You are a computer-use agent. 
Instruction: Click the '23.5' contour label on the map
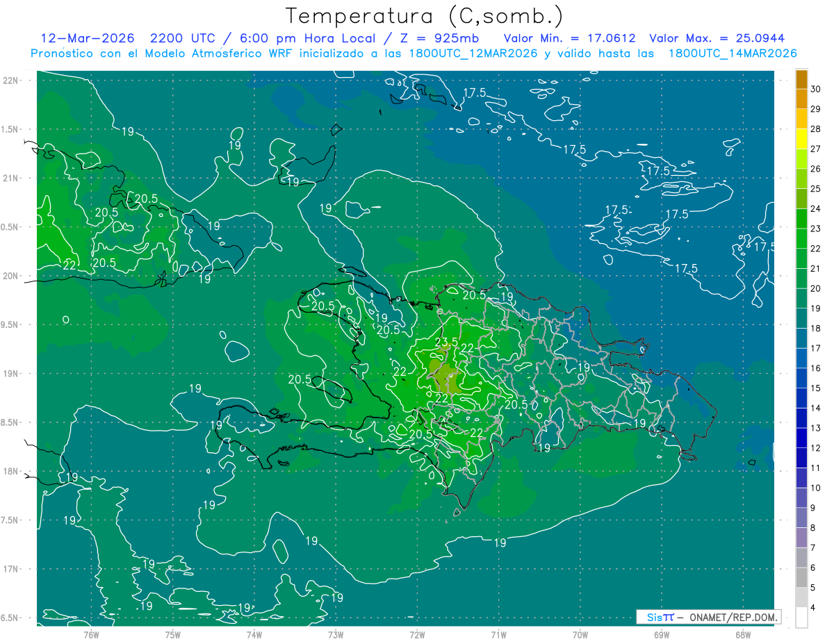(x=446, y=342)
